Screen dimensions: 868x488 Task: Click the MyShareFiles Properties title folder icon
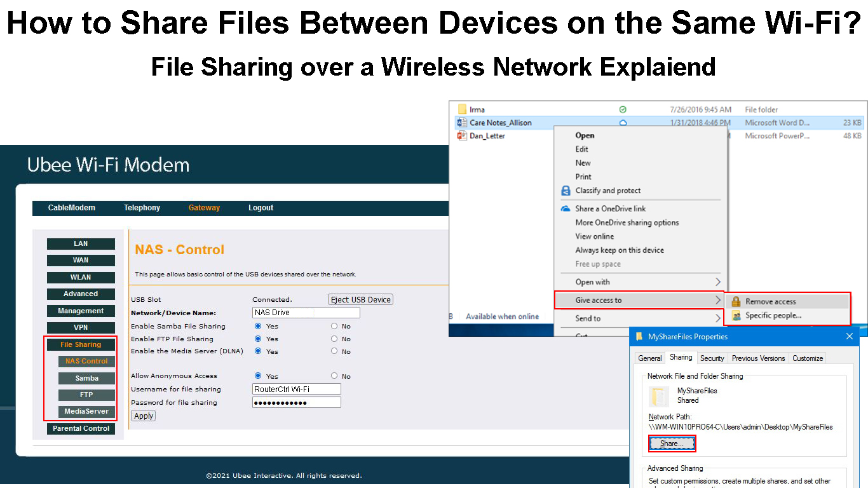[x=639, y=337]
